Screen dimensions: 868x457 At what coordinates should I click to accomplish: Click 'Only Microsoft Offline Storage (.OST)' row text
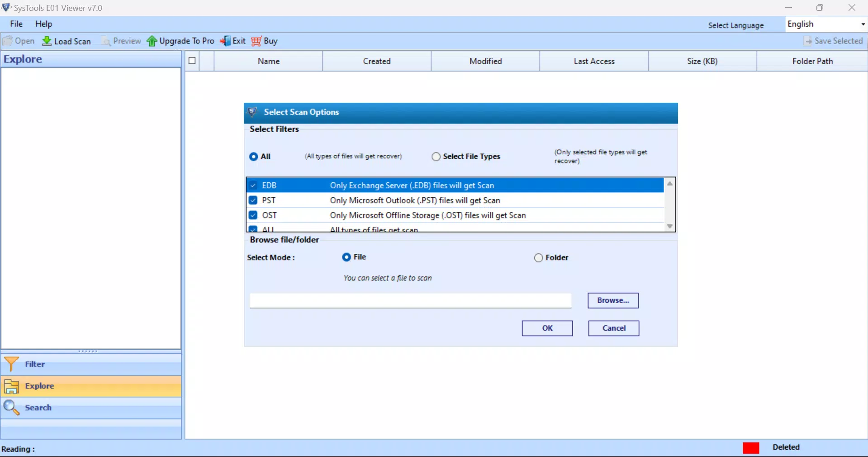pyautogui.click(x=428, y=215)
